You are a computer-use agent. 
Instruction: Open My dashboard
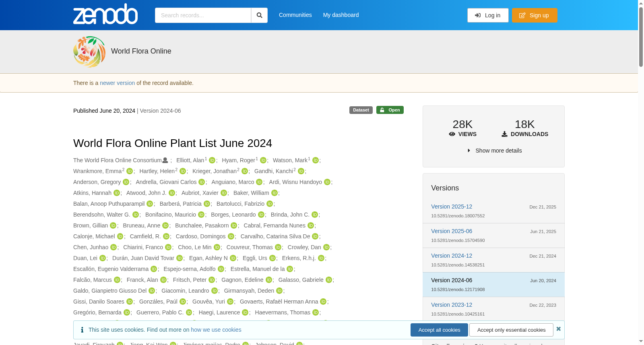(x=341, y=15)
